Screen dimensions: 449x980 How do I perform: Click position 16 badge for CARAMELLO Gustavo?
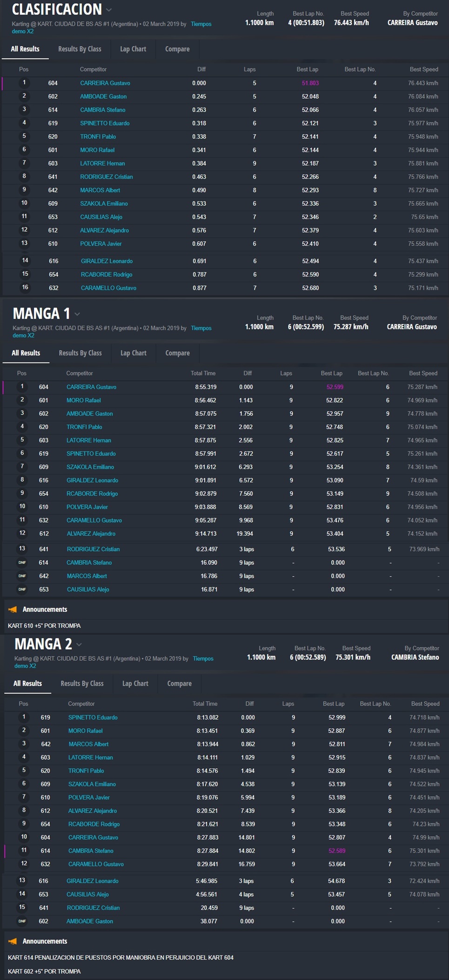point(25,288)
